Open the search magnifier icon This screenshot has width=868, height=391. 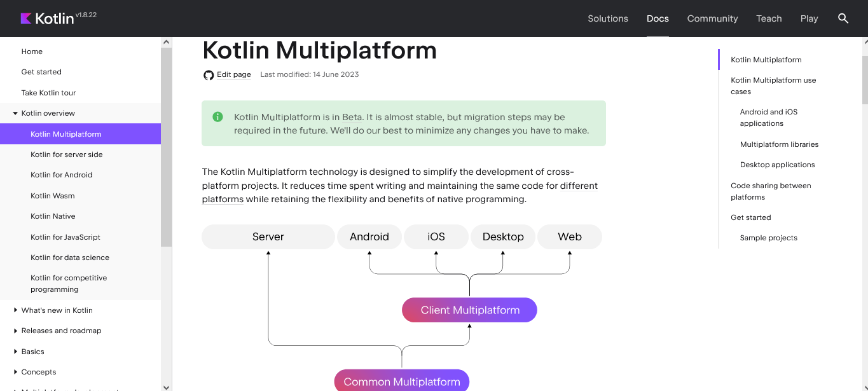[x=843, y=18]
